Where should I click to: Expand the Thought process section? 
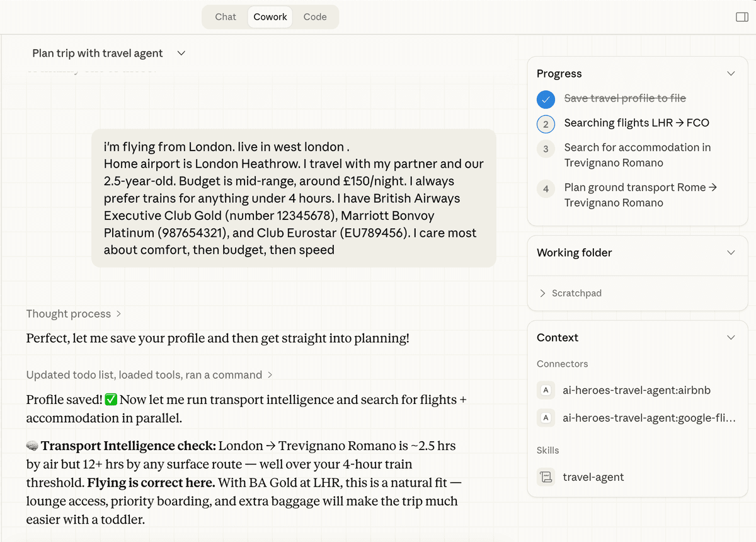click(x=73, y=314)
